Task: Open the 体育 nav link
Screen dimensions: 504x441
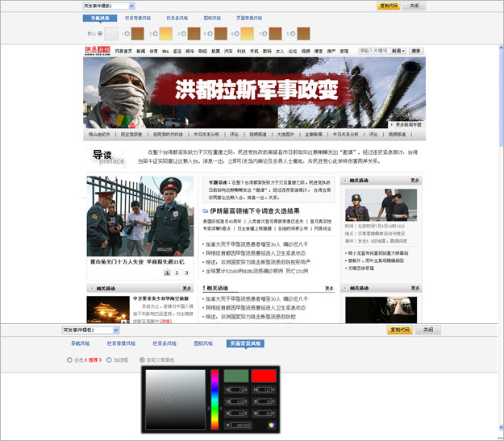Action: coord(154,51)
